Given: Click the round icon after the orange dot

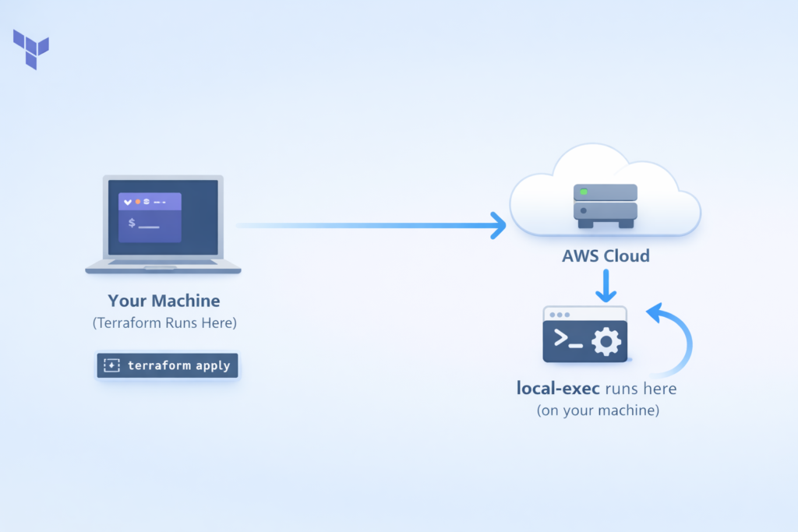Looking at the screenshot, I should click(x=147, y=201).
